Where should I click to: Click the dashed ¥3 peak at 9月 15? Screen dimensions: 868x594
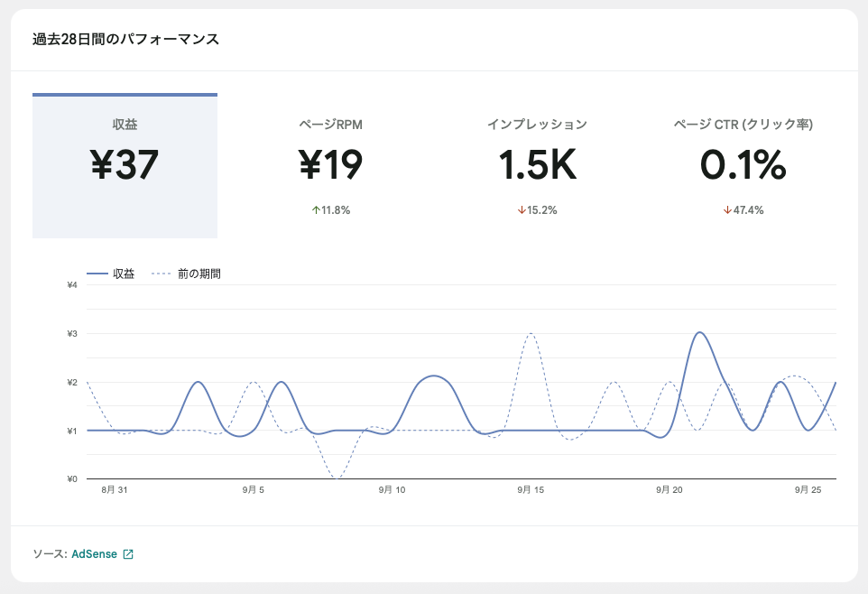(x=531, y=334)
